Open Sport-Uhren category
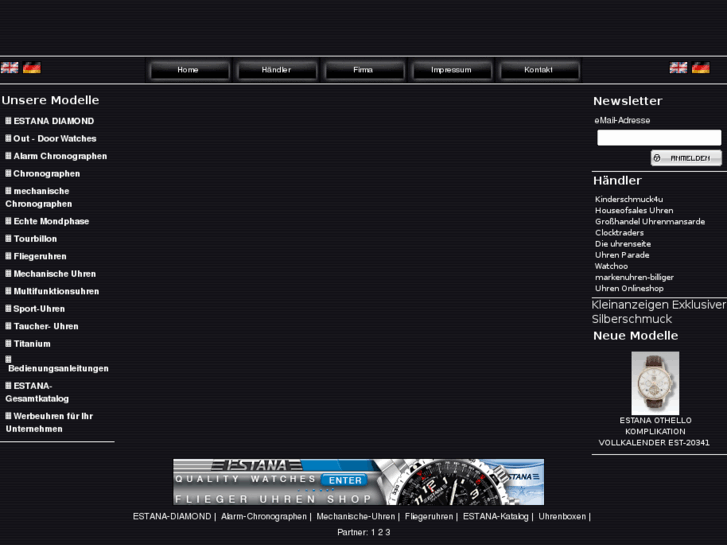727x545 pixels. point(39,309)
